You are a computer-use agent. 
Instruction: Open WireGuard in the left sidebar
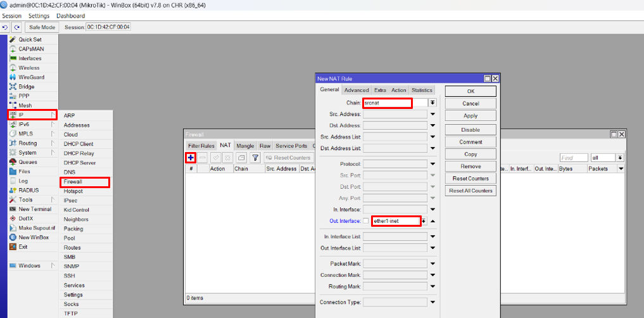coord(31,77)
